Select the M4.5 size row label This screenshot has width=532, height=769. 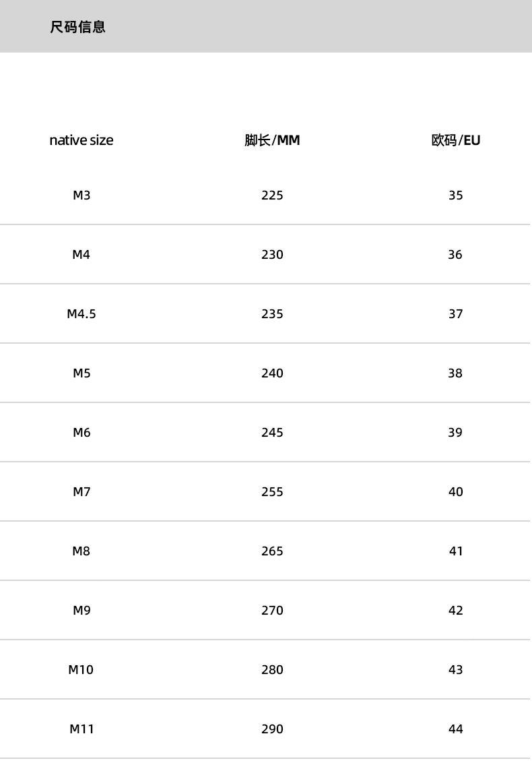coord(81,314)
